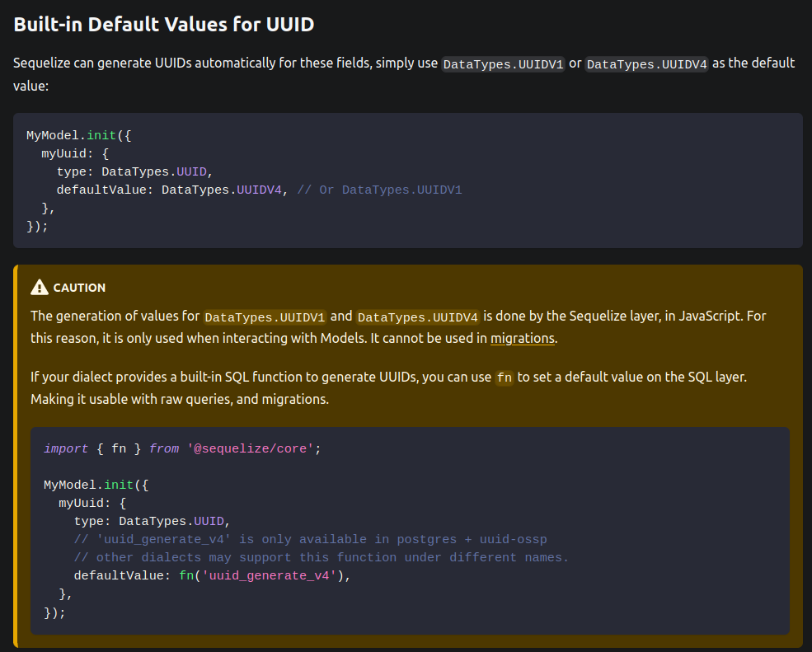Select the MyModel.init line in the caution snippet
The height and width of the screenshot is (652, 812).
96,485
